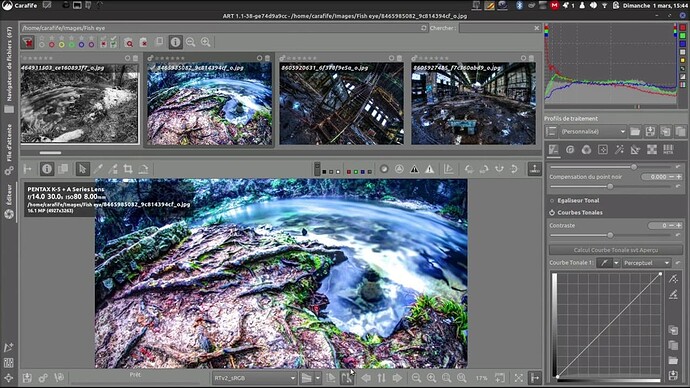
Task: Select the black-and-white thumbnail 464931603
Action: [80, 103]
